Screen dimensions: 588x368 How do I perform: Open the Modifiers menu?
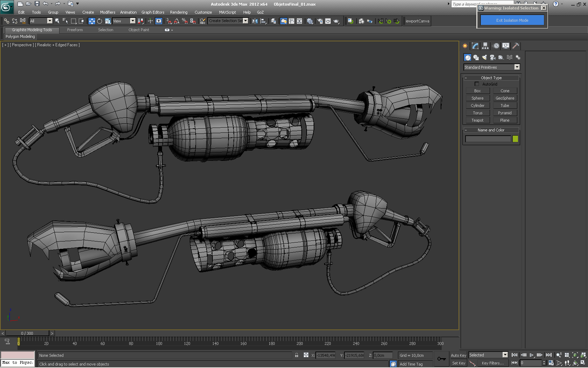point(107,12)
